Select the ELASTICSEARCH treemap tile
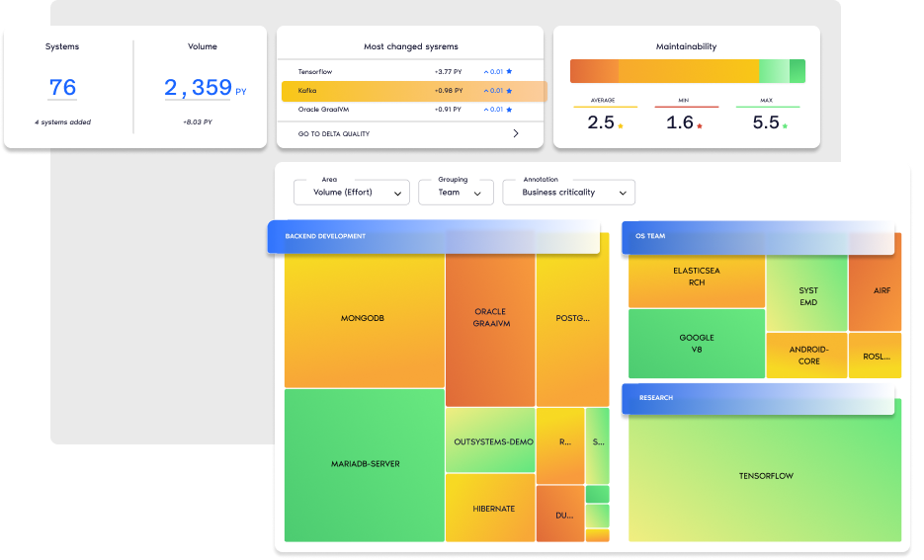The width and height of the screenshot is (924, 560). tap(697, 280)
